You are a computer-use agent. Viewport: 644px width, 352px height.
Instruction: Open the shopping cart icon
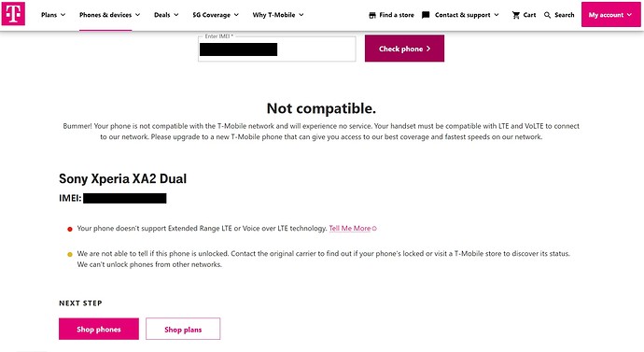point(516,15)
